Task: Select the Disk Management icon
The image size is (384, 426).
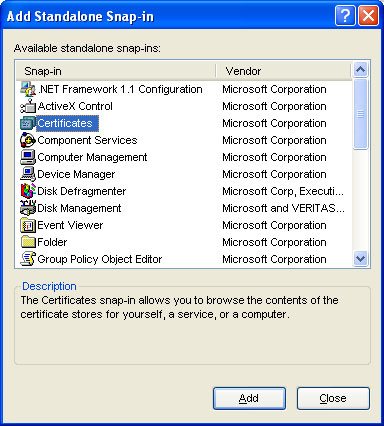Action: tap(28, 208)
